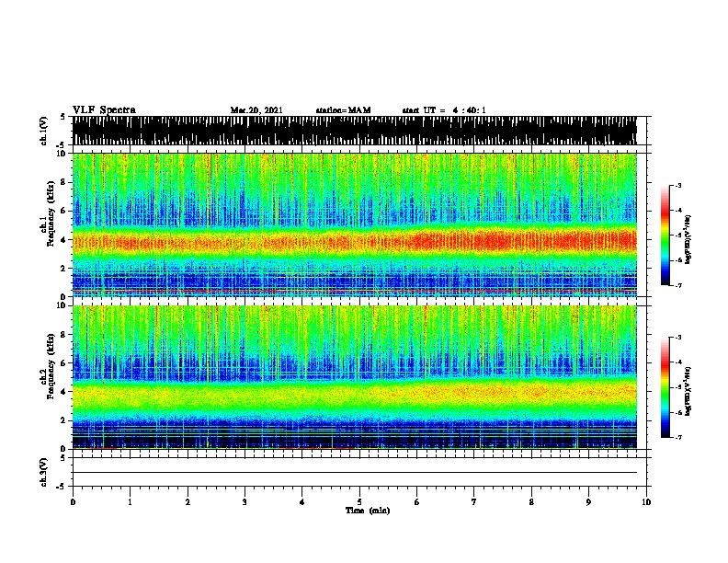728x563 pixels.
Task: Click the "-3" label on ch.1 color bar
Action: tap(678, 186)
